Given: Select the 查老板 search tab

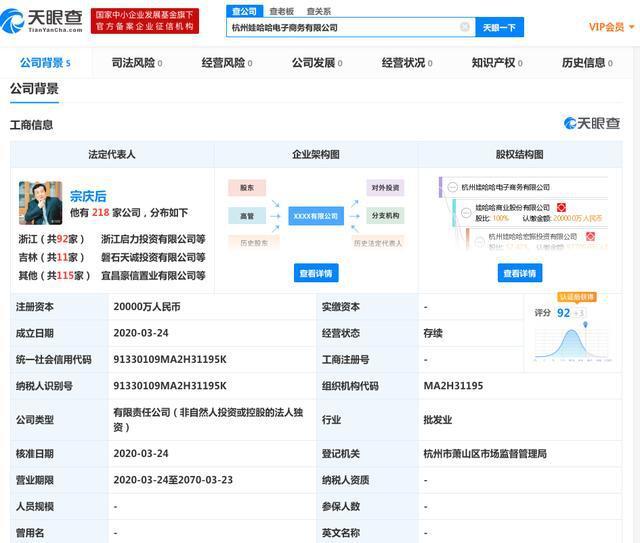Looking at the screenshot, I should [x=282, y=11].
